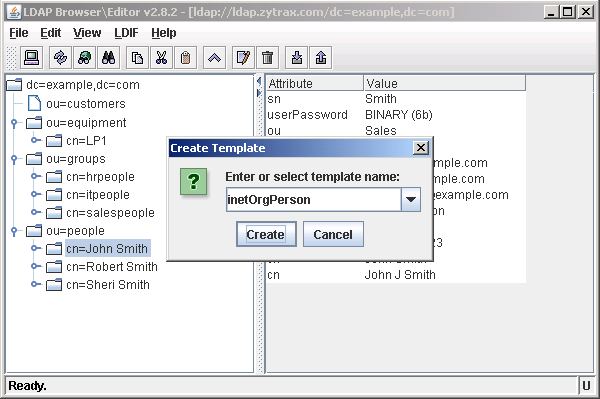Screen dimensions: 600x399
Task: Click the copy entry toolbar icon
Action: pyautogui.click(x=137, y=58)
